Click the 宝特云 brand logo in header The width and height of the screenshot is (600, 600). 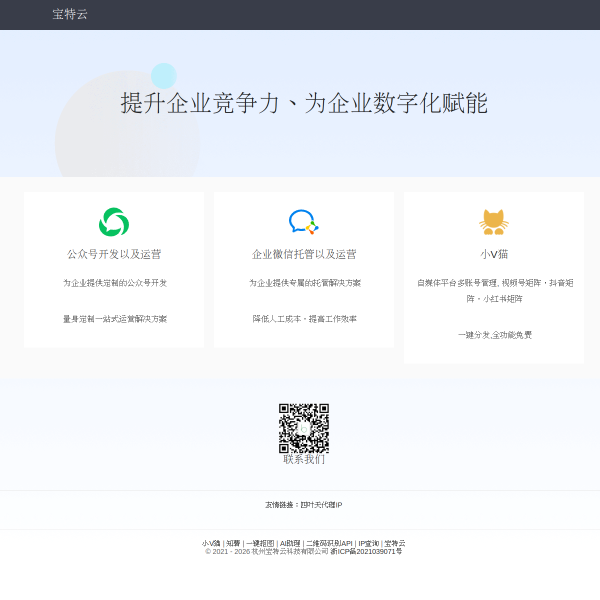[x=70, y=15]
